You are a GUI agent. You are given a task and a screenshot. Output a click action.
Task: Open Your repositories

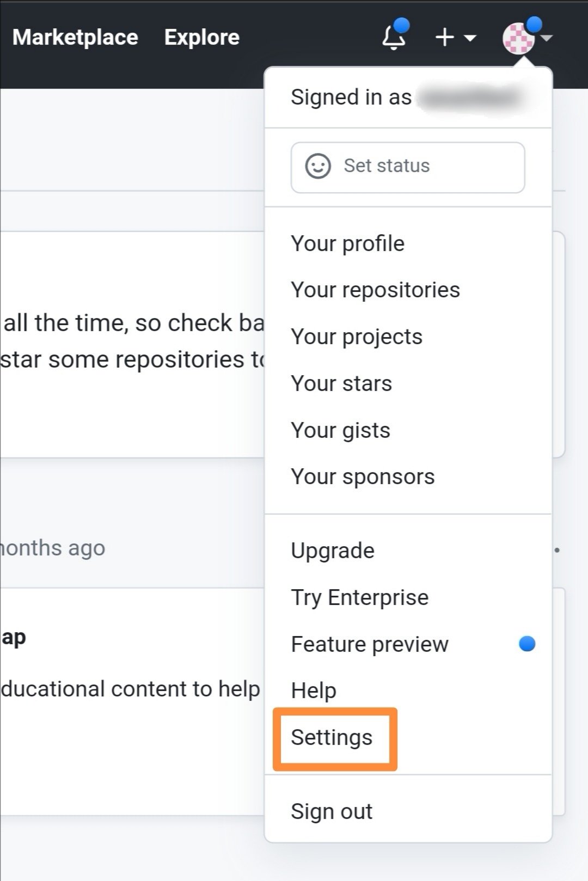click(x=375, y=290)
